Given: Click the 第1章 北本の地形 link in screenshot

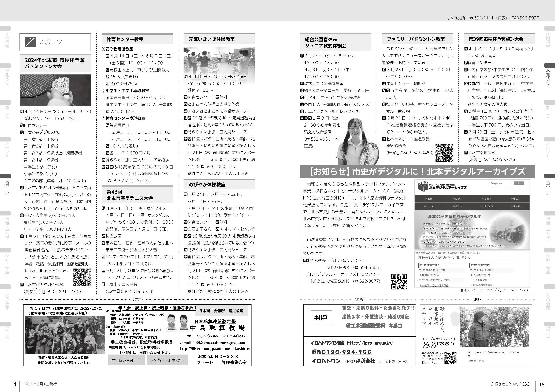Looking at the screenshot, I should coord(429,265).
